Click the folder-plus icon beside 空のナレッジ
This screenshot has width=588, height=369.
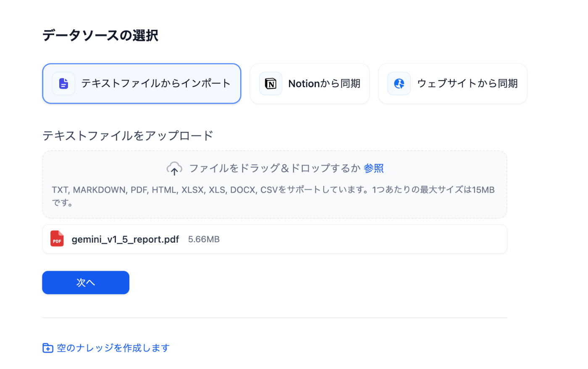click(47, 348)
